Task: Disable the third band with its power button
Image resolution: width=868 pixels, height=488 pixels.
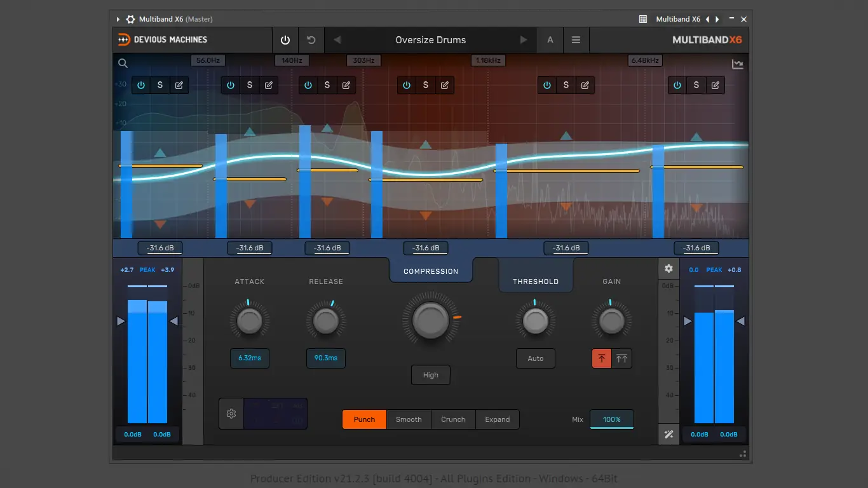Action: (308, 85)
